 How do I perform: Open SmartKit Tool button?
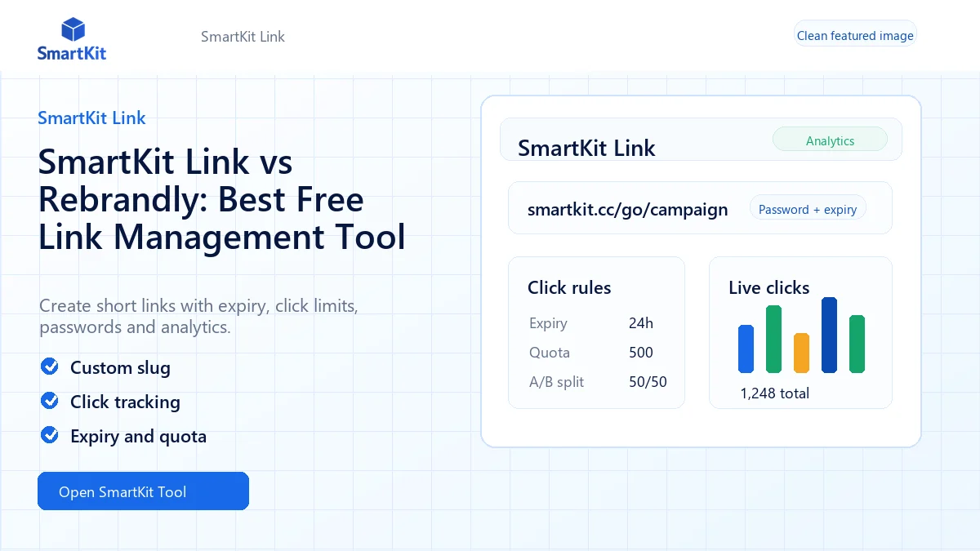coord(143,491)
